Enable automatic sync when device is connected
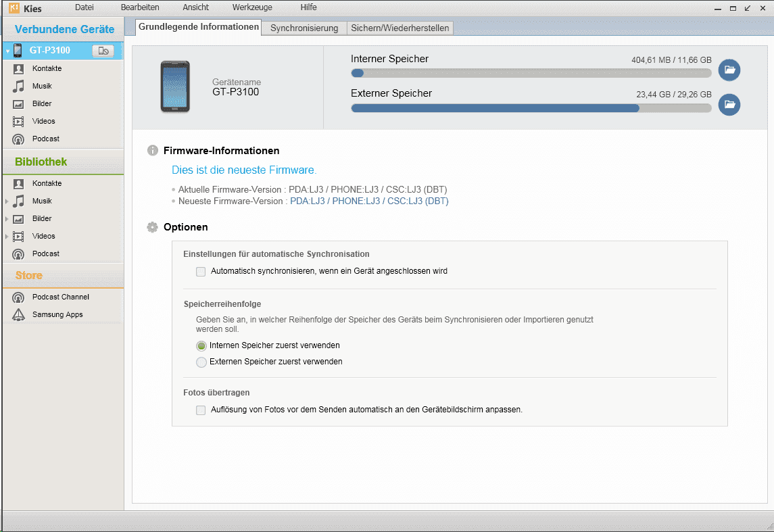This screenshot has width=774, height=532. [x=201, y=272]
